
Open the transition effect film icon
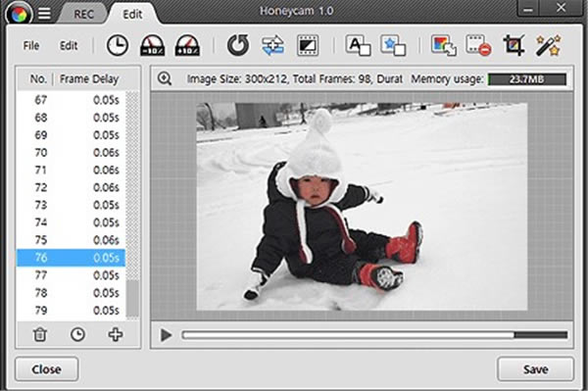click(x=308, y=46)
